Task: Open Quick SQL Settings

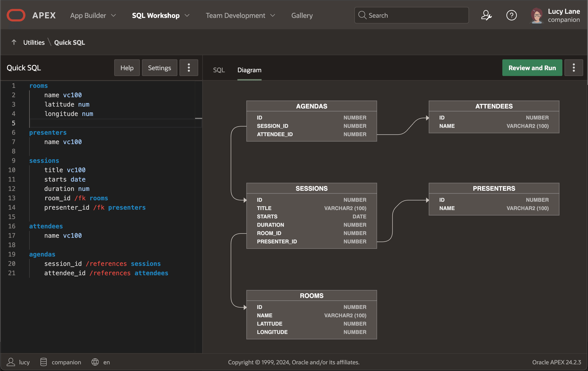Action: [159, 68]
